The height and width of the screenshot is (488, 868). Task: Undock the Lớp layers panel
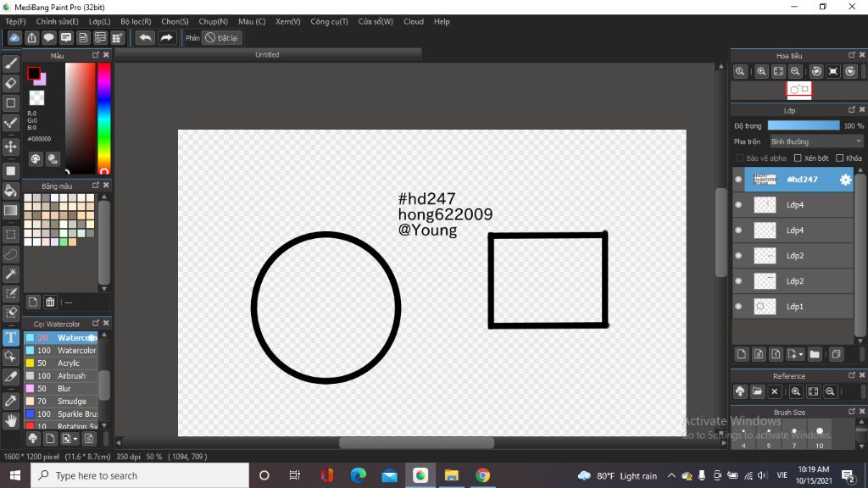tap(852, 109)
